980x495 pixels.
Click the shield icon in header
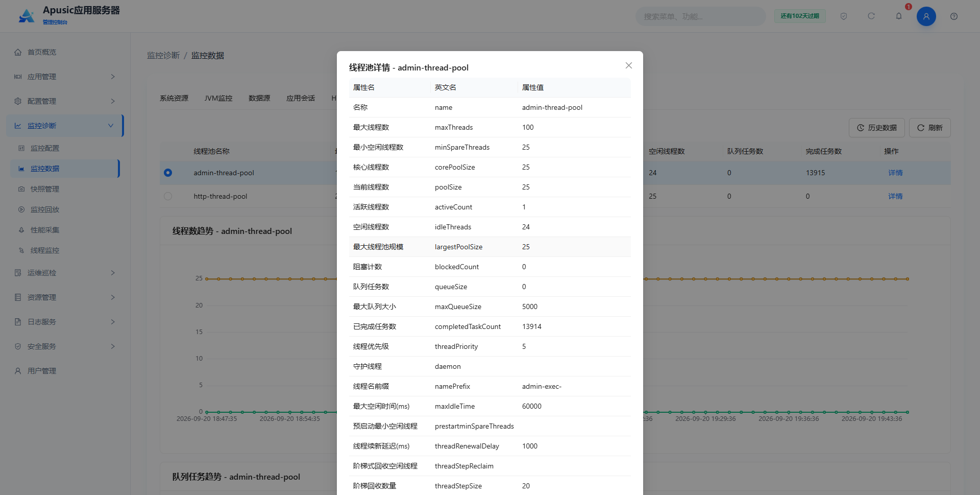coord(844,16)
